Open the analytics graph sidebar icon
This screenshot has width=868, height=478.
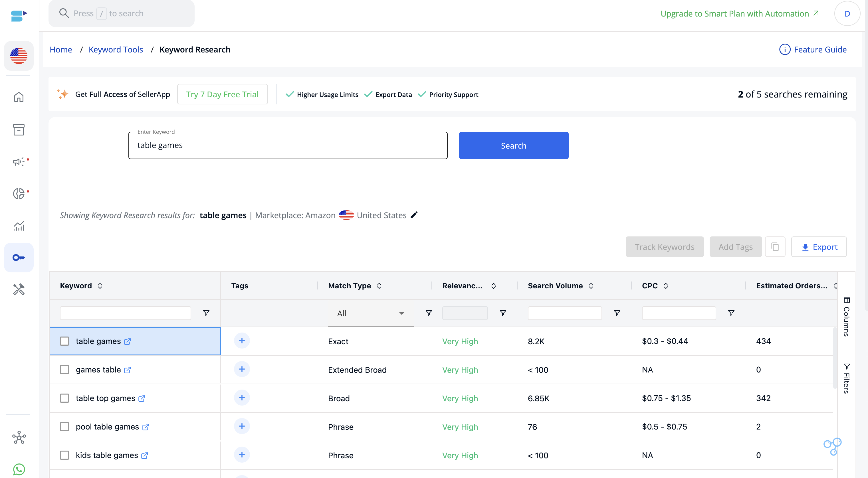point(19,226)
